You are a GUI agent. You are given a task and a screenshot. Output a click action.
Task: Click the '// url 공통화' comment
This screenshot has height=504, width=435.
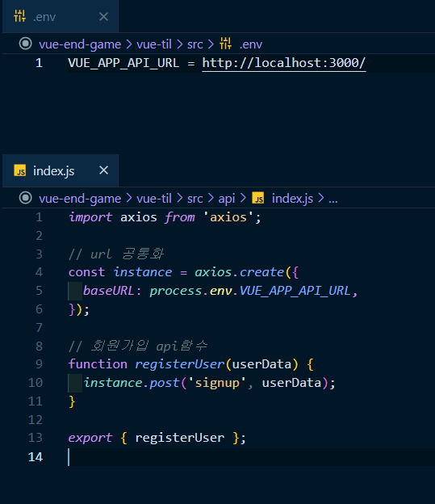pos(116,254)
